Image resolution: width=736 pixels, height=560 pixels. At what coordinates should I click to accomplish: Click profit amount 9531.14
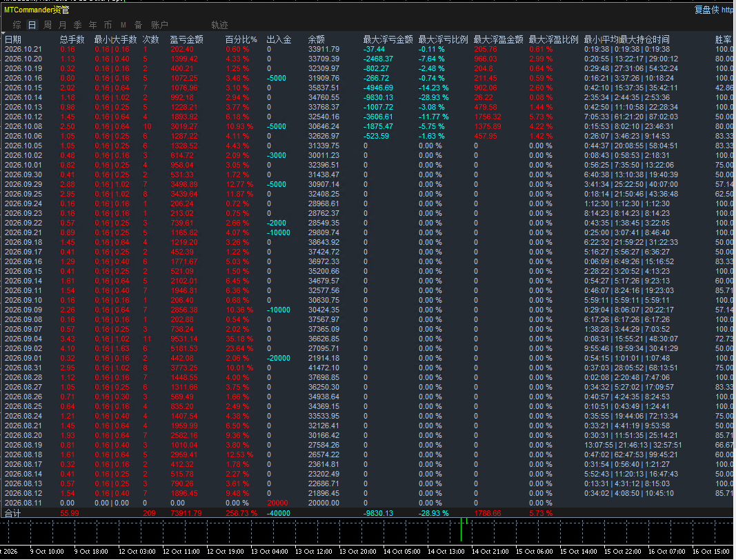point(184,339)
